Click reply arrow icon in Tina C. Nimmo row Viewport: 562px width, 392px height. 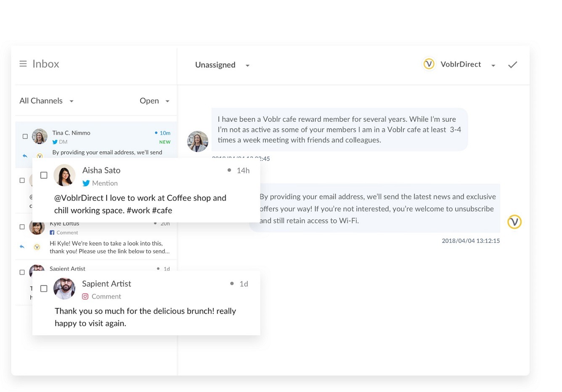(25, 155)
